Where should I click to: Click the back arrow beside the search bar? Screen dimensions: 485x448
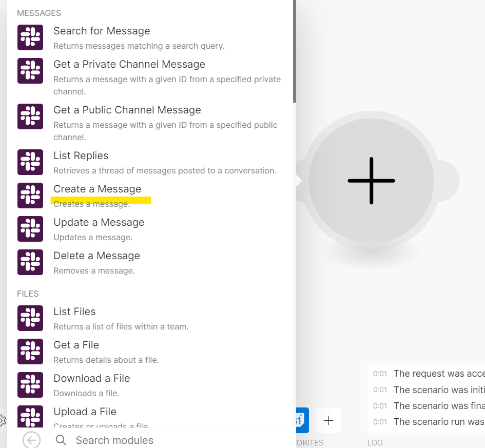[31, 440]
